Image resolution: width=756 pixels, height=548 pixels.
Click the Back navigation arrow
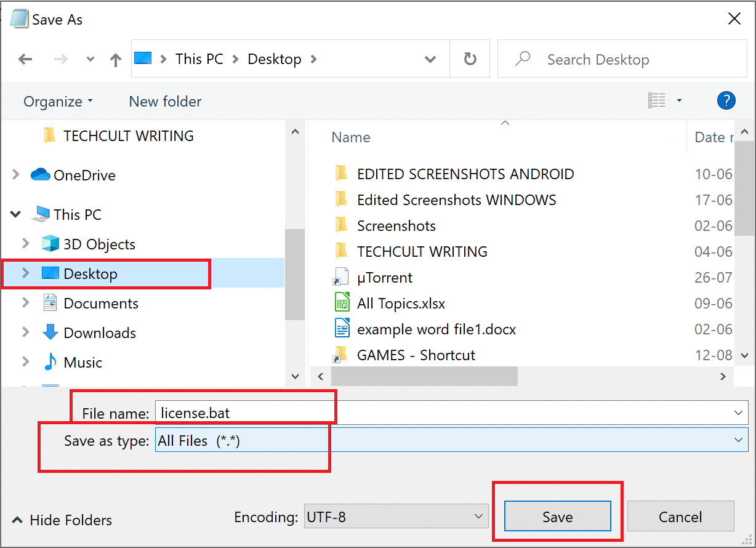coord(25,59)
